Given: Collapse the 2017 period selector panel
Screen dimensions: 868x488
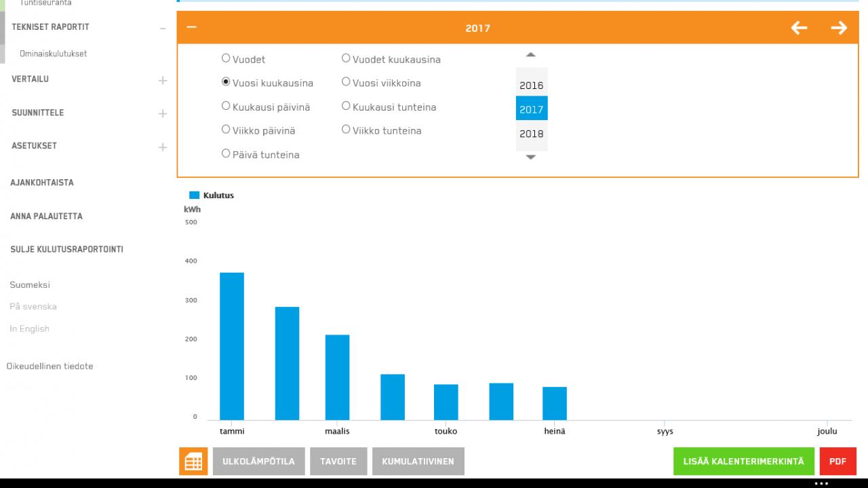Looking at the screenshot, I should click(191, 28).
